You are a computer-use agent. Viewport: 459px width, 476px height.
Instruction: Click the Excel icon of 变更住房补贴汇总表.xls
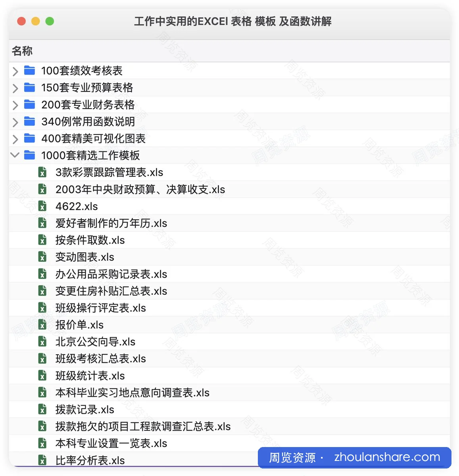(42, 291)
